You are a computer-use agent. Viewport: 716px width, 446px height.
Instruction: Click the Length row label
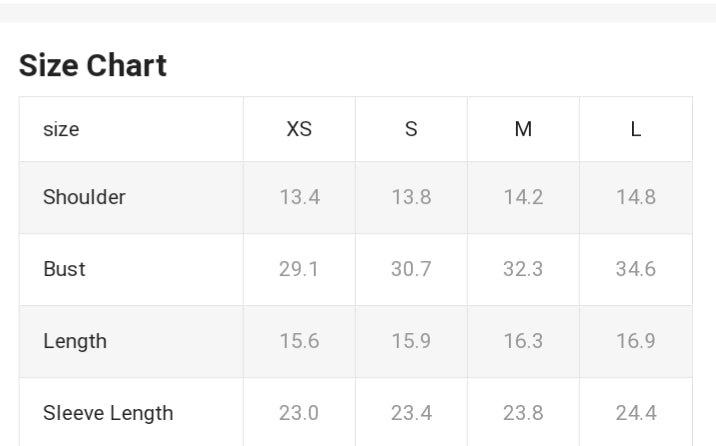[74, 341]
